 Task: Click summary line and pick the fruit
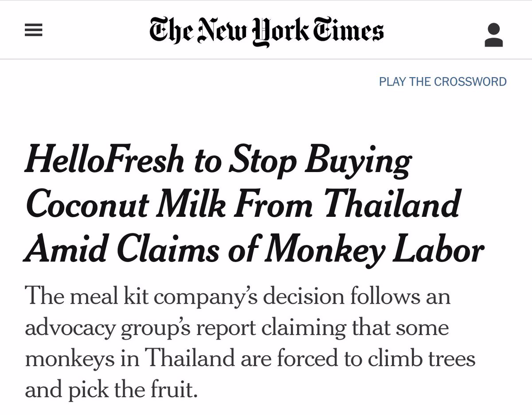click(x=111, y=390)
